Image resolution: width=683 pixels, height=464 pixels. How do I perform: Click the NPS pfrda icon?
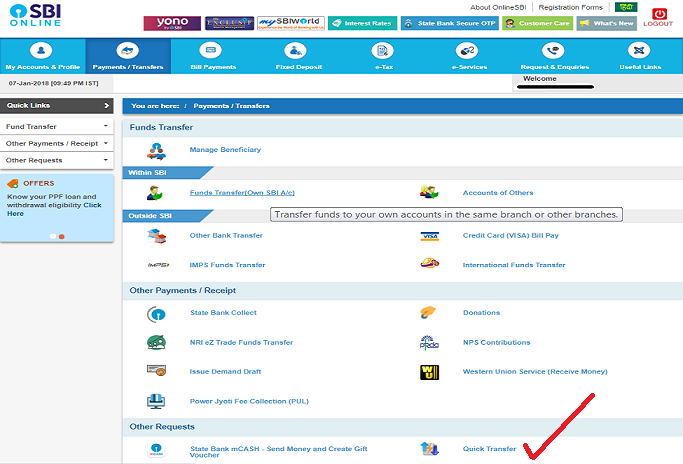click(x=429, y=342)
